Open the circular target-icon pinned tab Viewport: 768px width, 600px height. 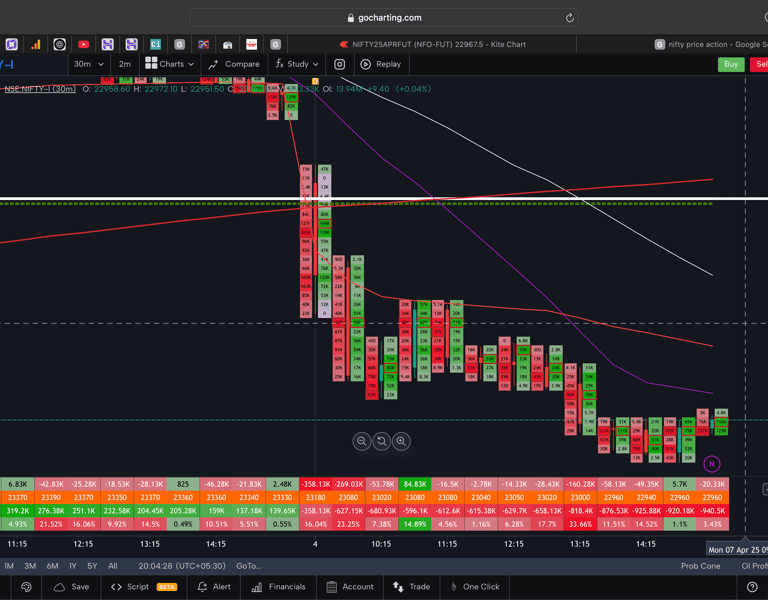[59, 45]
